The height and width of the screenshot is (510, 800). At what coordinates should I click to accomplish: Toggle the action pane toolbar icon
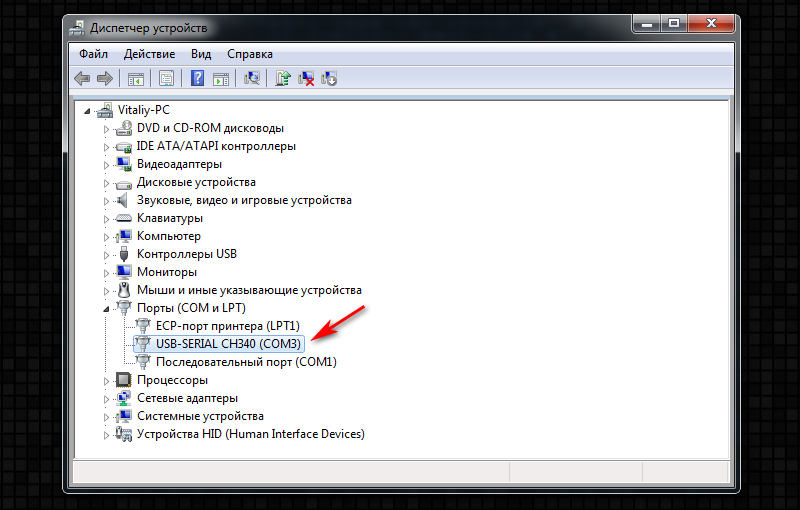tap(221, 79)
